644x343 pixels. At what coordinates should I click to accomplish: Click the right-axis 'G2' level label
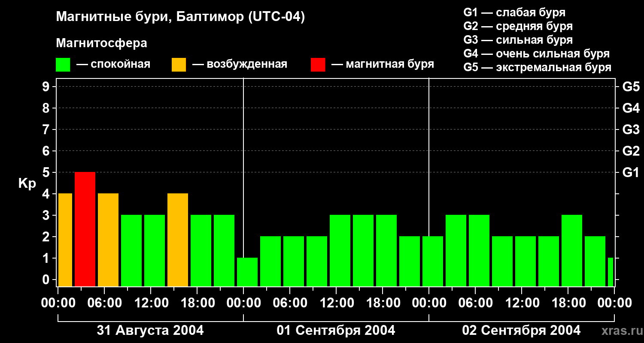point(631,151)
